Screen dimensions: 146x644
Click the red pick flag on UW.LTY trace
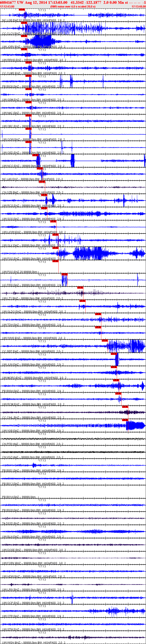[x=80, y=288]
